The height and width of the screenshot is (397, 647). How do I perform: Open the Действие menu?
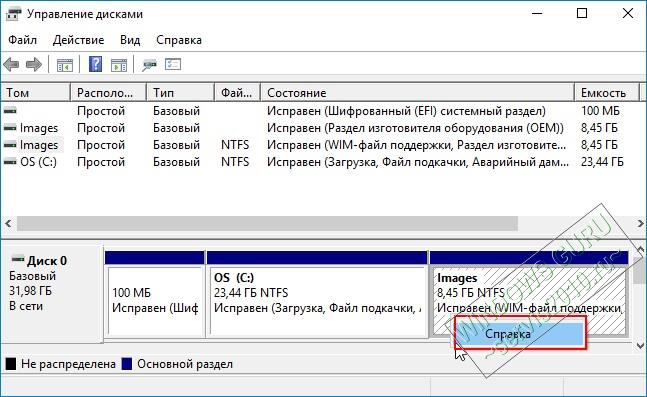coord(78,40)
